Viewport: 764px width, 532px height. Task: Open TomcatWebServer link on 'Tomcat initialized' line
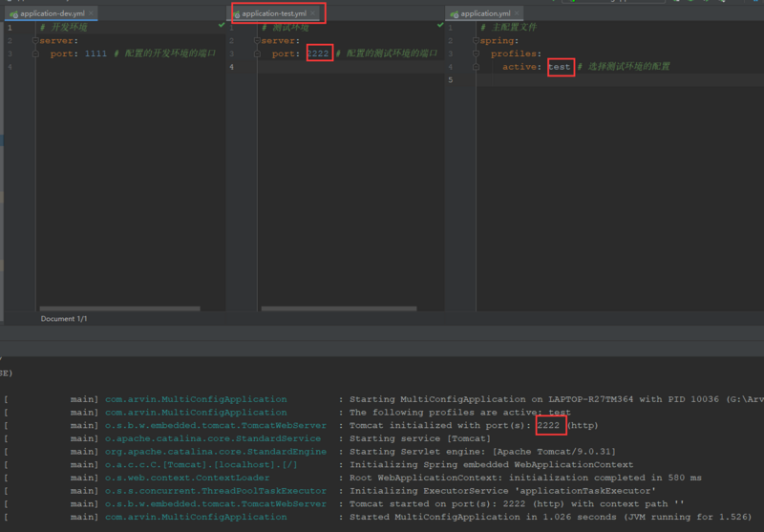[216, 425]
